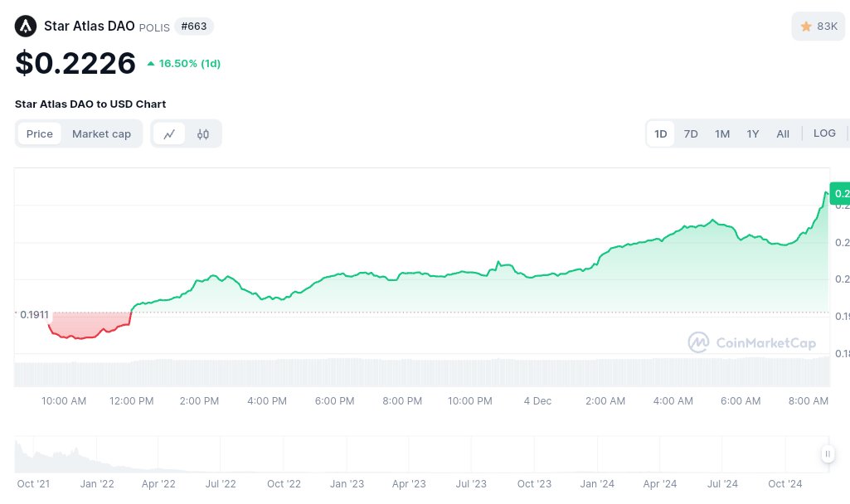850x504 pixels.
Task: Click Jul '22 on the history timeline
Action: tap(221, 484)
